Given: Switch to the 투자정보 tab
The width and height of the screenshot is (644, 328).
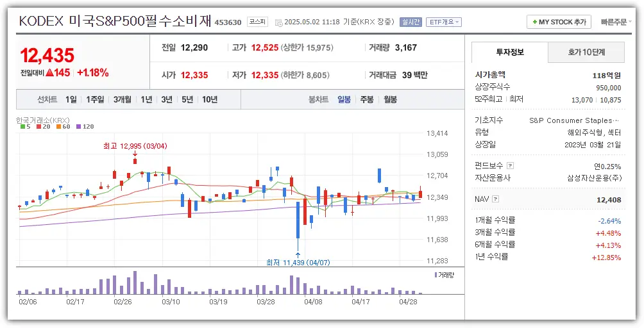Looking at the screenshot, I should [x=510, y=52].
